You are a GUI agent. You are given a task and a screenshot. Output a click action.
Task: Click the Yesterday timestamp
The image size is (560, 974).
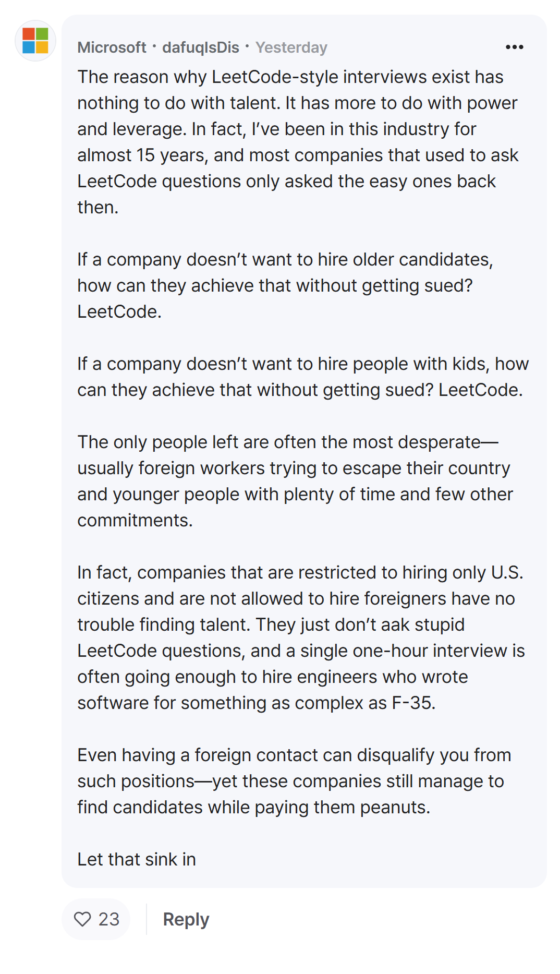point(291,47)
